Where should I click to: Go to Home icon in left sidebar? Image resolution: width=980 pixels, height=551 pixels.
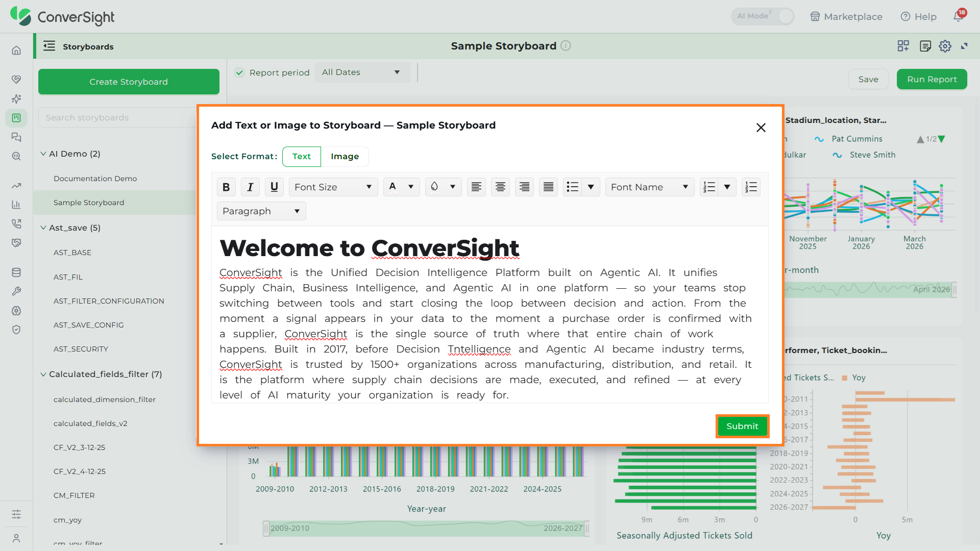click(16, 50)
